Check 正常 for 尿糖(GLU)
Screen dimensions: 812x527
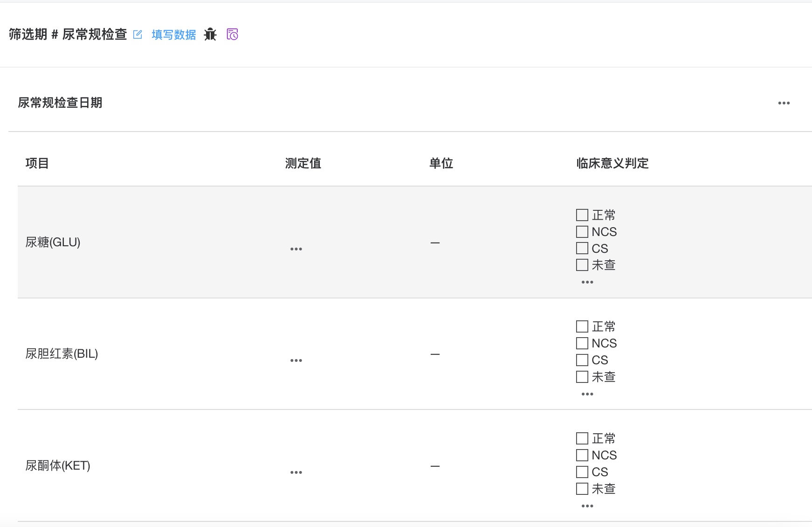582,215
